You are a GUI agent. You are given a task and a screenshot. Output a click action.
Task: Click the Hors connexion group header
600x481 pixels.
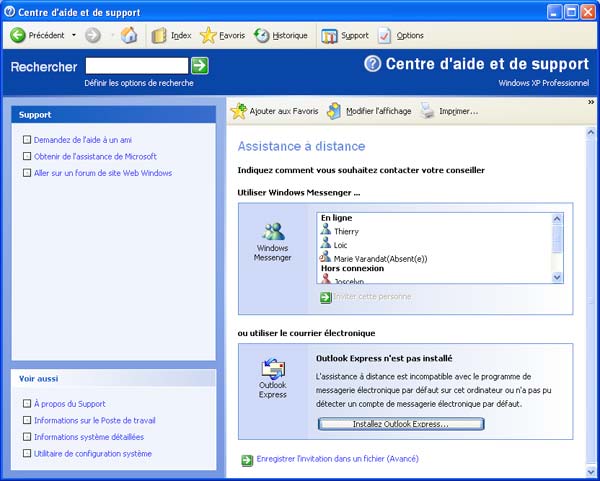352,268
